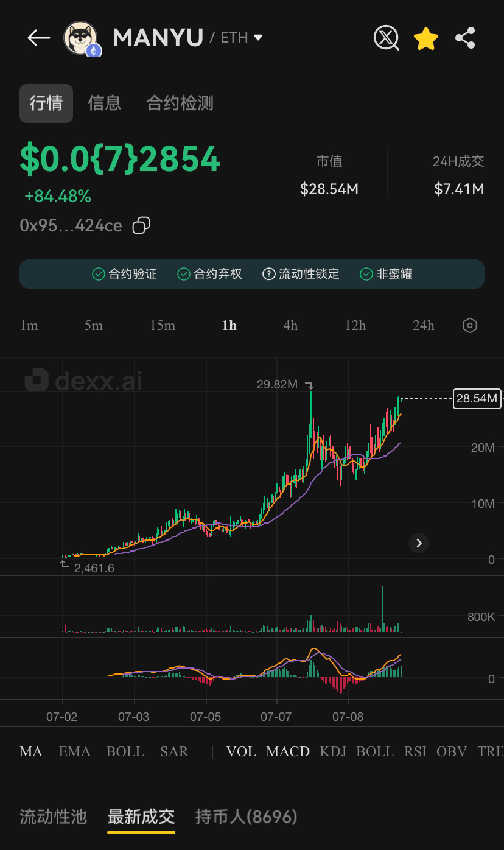Tap the back arrow icon
Viewport: 504px width, 850px height.
pos(38,38)
